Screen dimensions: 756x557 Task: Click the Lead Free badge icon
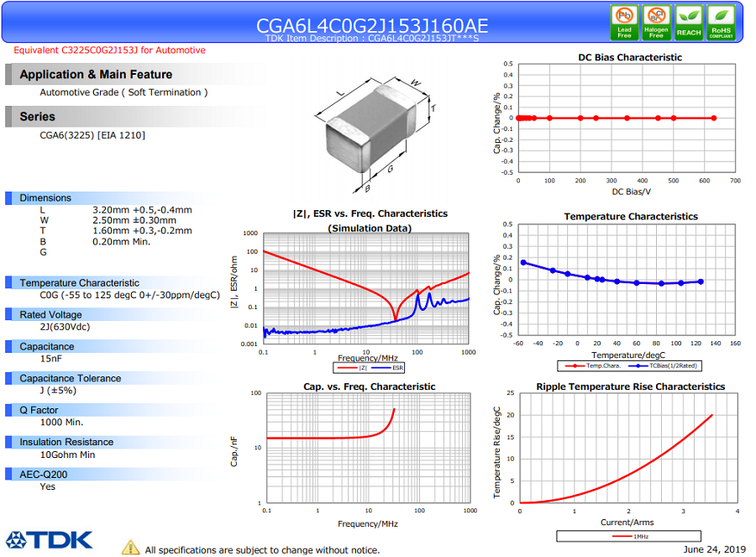(x=624, y=23)
